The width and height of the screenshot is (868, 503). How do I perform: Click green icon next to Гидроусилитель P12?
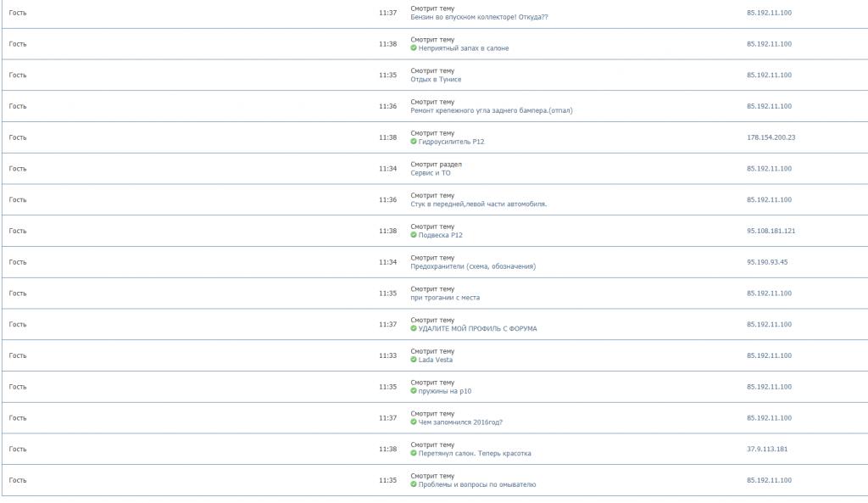click(x=414, y=142)
